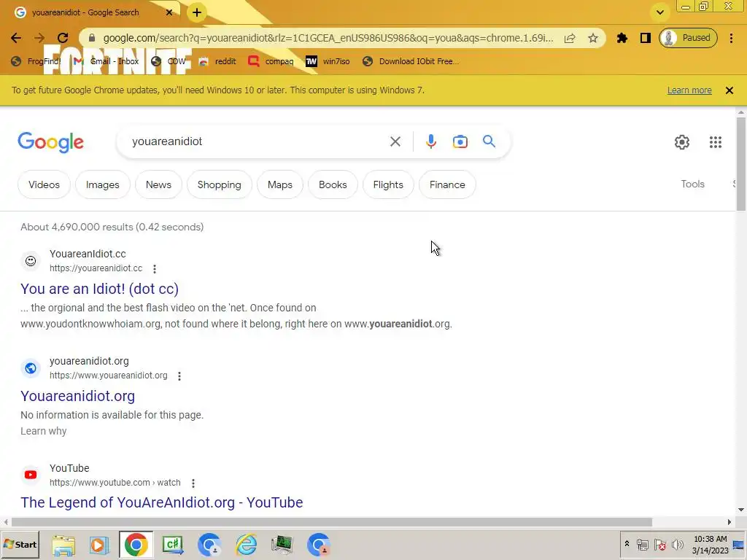Click the horizontal scrollbar thumb
Viewport: 747px width, 560px height.
point(332,522)
